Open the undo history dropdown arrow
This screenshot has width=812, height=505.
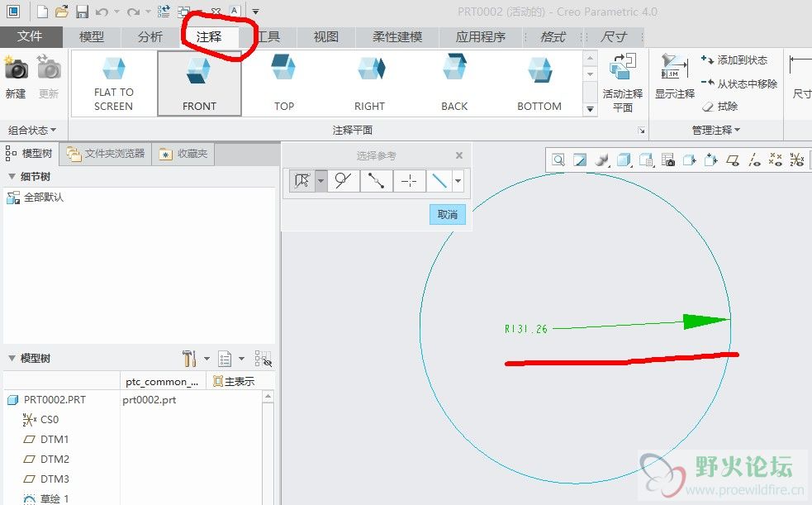(x=116, y=11)
